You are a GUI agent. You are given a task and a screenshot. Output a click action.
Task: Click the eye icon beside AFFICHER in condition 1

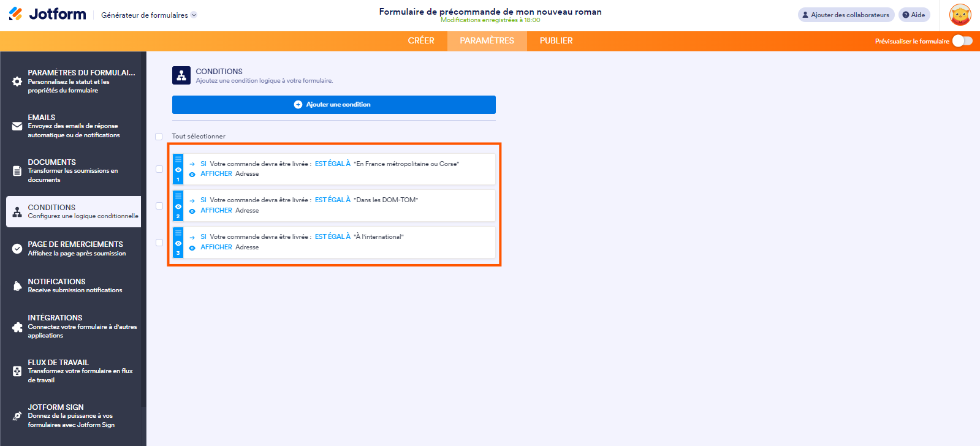[x=192, y=175]
